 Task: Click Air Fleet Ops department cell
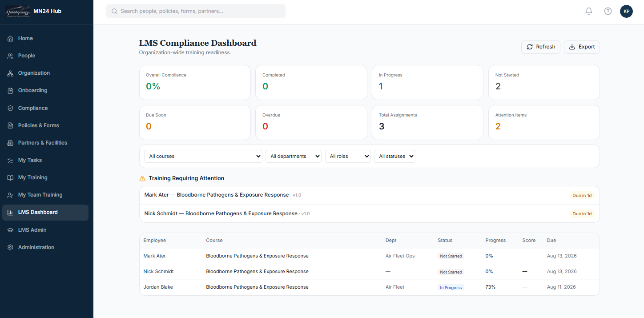400,256
